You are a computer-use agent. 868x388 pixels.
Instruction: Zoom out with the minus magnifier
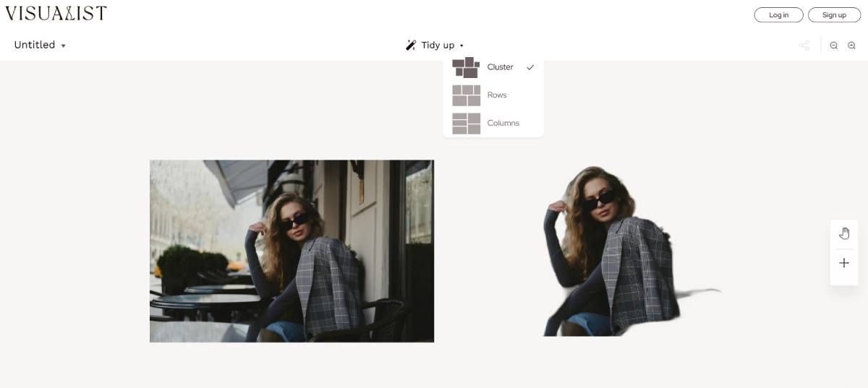click(x=834, y=46)
